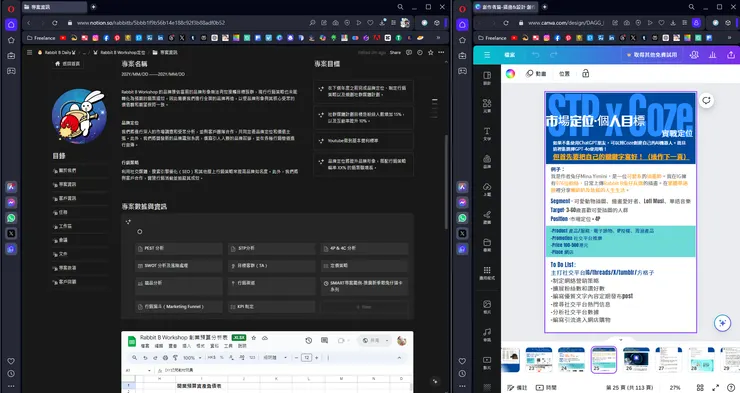This screenshot has height=393, width=740.
Task: Open the Canva uploads panel cloud icon
Action: pos(487,189)
